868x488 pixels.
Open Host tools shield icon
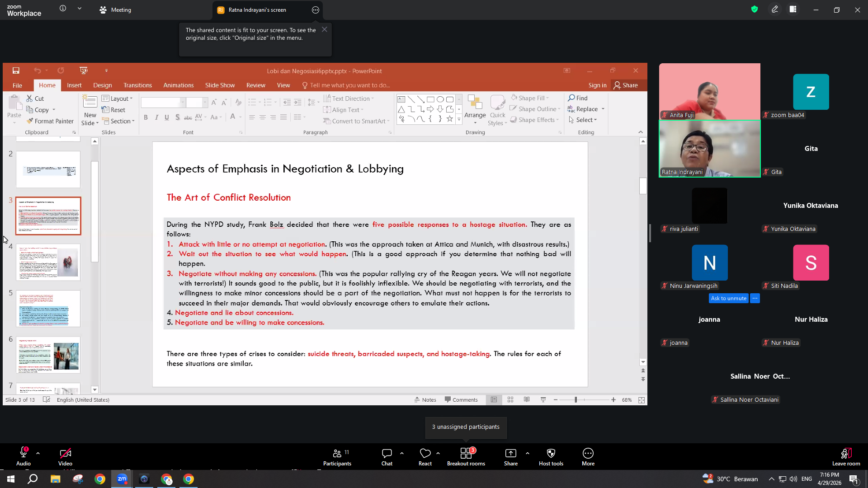click(551, 453)
